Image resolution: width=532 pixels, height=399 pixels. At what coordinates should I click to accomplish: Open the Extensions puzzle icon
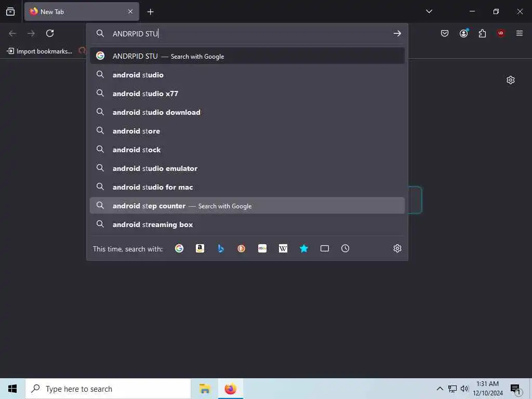[x=482, y=33]
